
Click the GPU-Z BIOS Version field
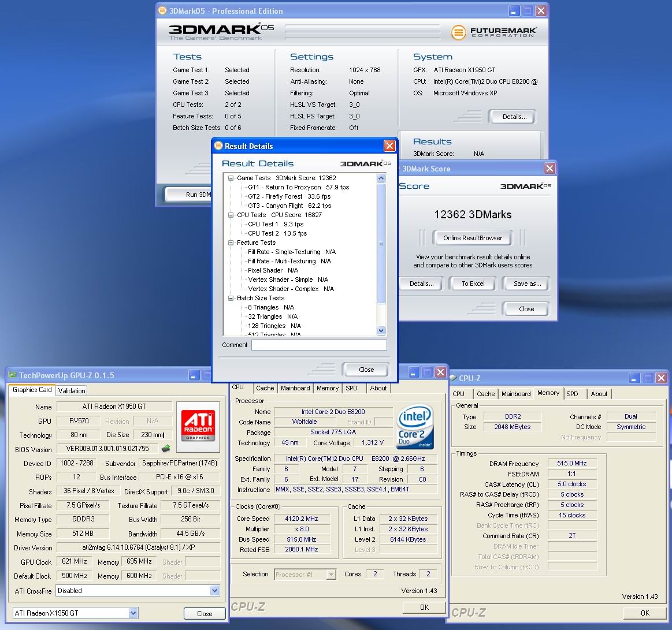coord(107,449)
